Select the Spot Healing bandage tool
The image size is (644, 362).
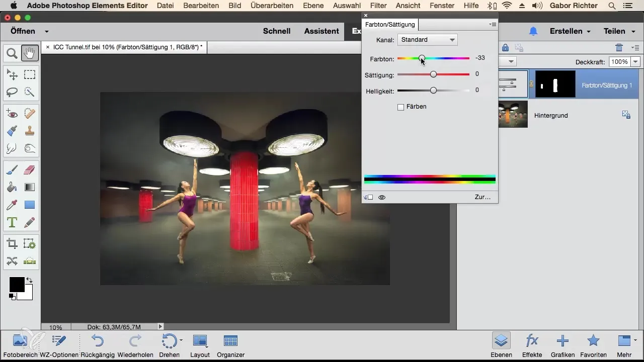[x=30, y=114]
